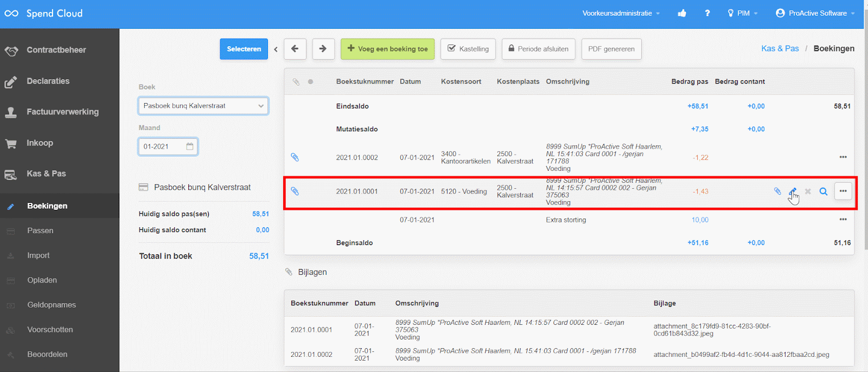Sort by Boekstuknummer column header
The height and width of the screenshot is (372, 868).
[x=365, y=81]
